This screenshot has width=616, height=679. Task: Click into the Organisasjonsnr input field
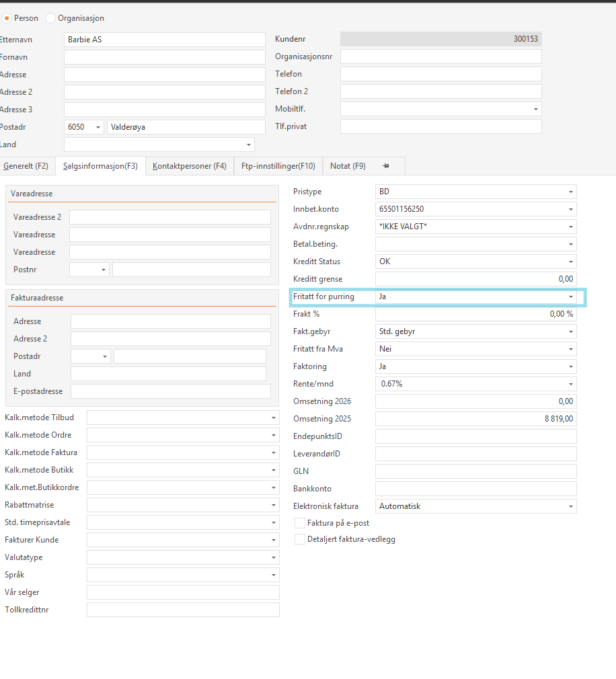pos(440,56)
